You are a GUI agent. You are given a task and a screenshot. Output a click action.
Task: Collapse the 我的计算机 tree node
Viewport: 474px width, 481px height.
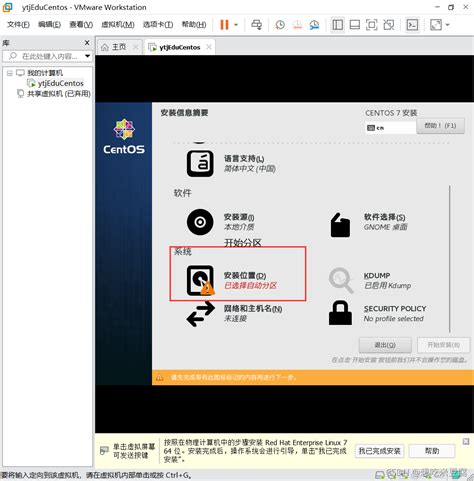tap(10, 73)
